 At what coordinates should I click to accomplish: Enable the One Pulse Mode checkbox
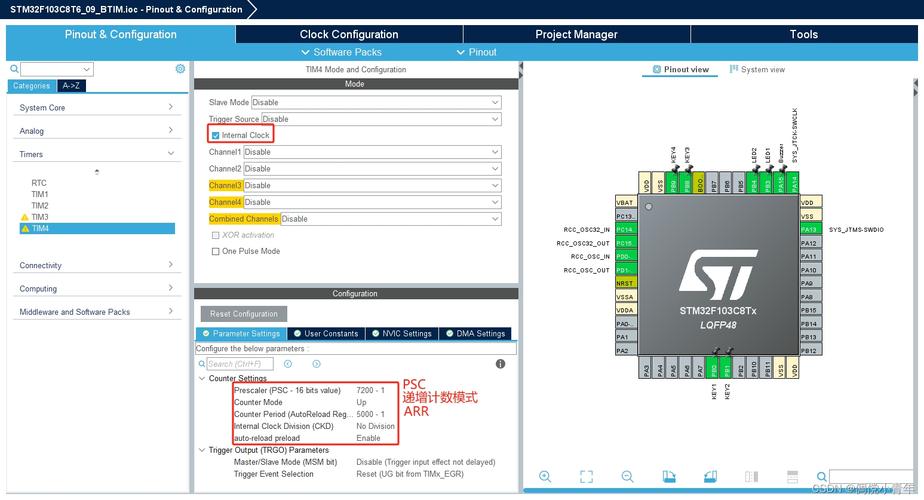tap(216, 251)
